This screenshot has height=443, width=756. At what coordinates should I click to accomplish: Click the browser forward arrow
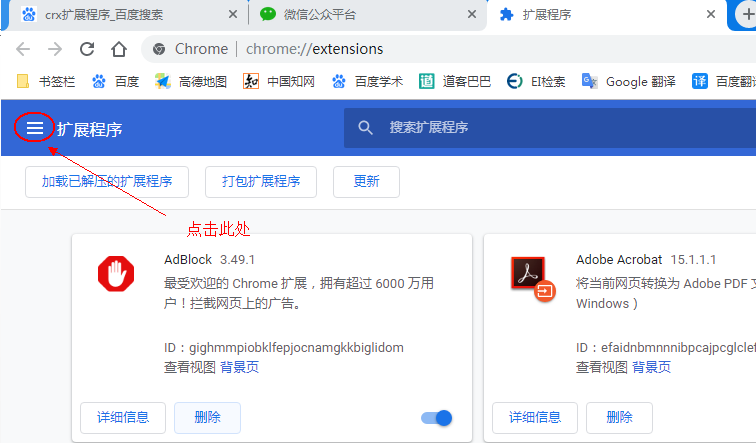[55, 49]
